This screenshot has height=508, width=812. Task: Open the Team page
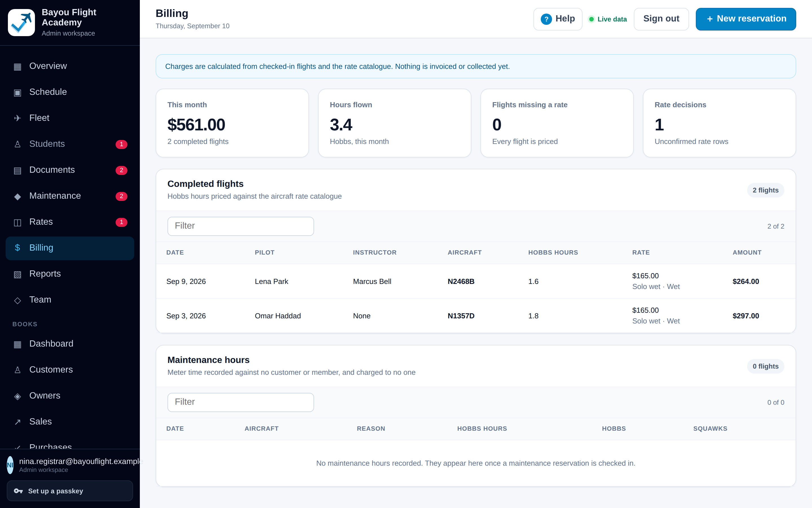pyautogui.click(x=70, y=300)
